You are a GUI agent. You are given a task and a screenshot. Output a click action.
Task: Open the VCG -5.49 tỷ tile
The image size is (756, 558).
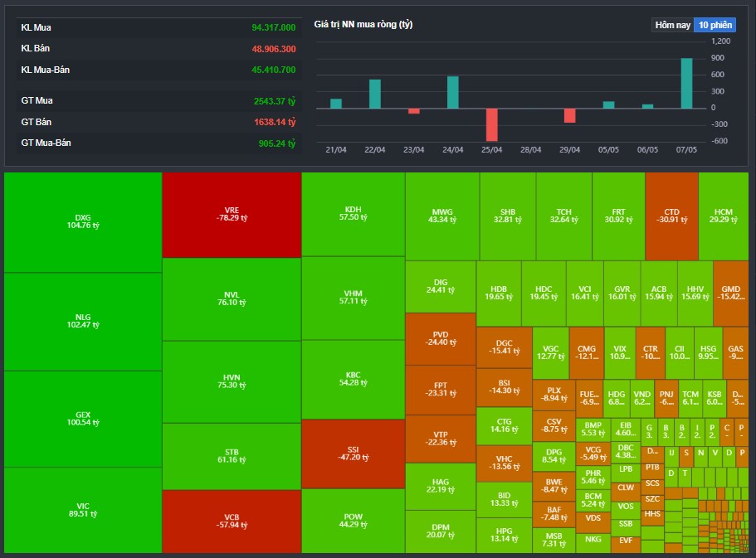click(593, 454)
